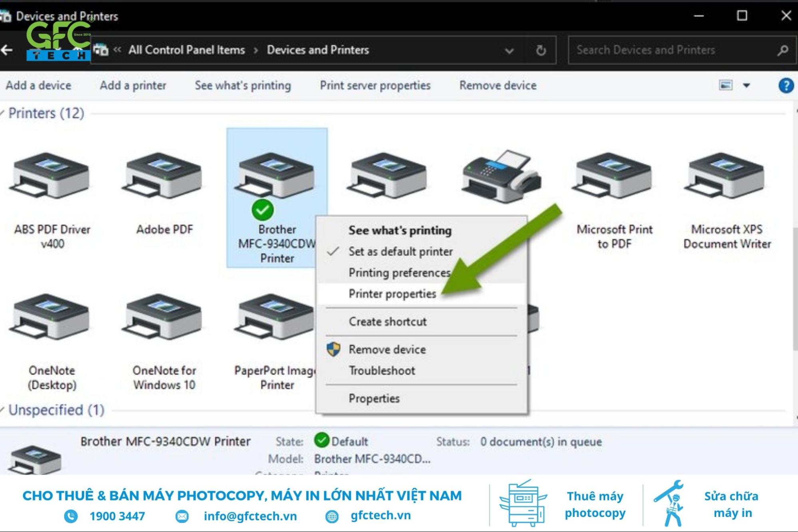Click the Control Panel icon in address bar

tap(101, 50)
